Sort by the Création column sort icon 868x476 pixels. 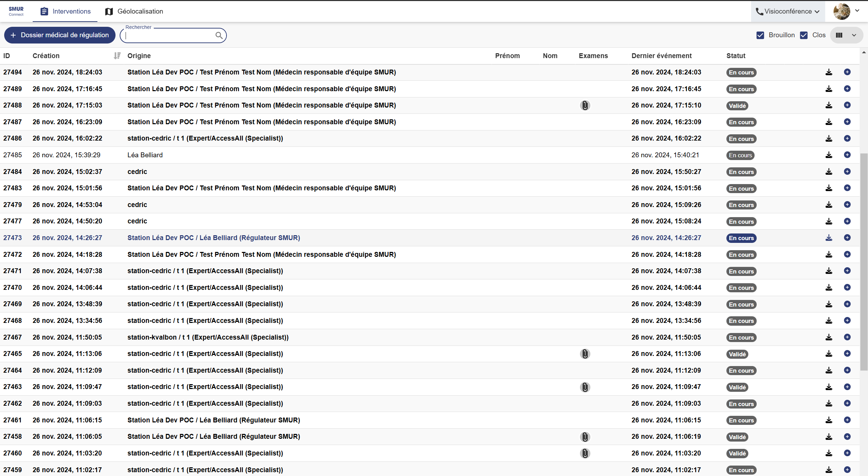117,56
